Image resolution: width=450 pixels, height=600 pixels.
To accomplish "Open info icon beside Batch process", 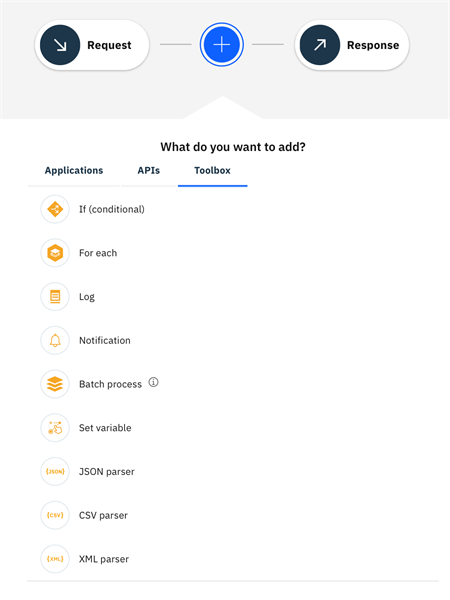I will 153,382.
